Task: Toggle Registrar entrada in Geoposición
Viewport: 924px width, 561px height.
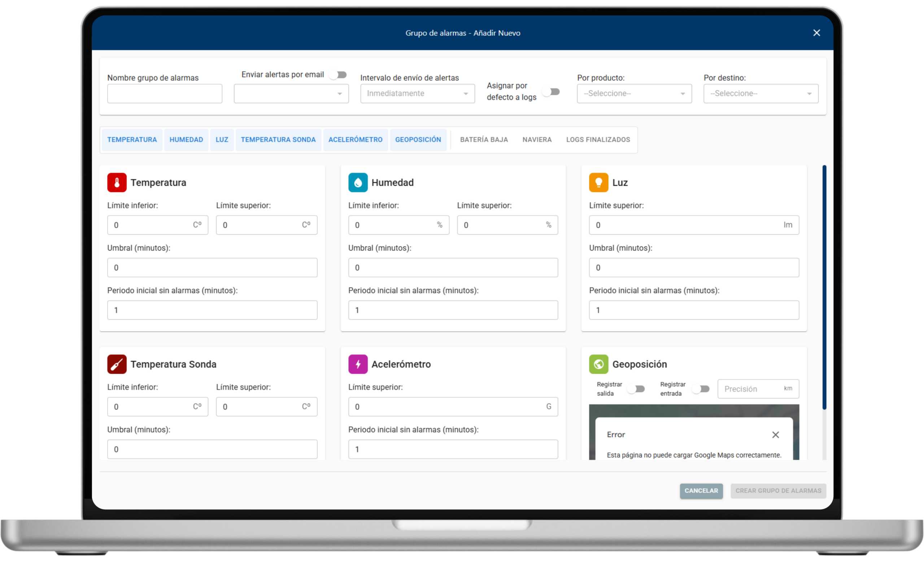Action: (701, 389)
